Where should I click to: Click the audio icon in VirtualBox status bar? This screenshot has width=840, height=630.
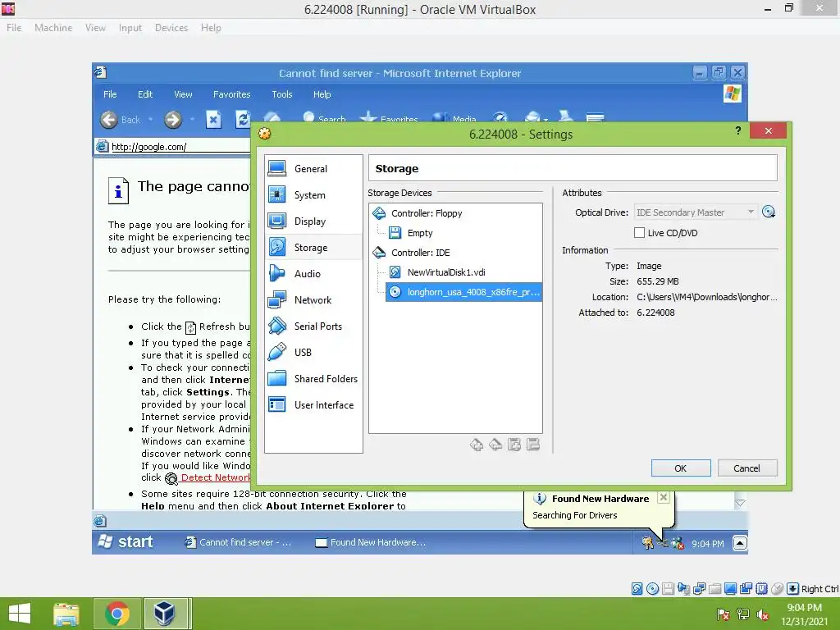click(x=683, y=589)
